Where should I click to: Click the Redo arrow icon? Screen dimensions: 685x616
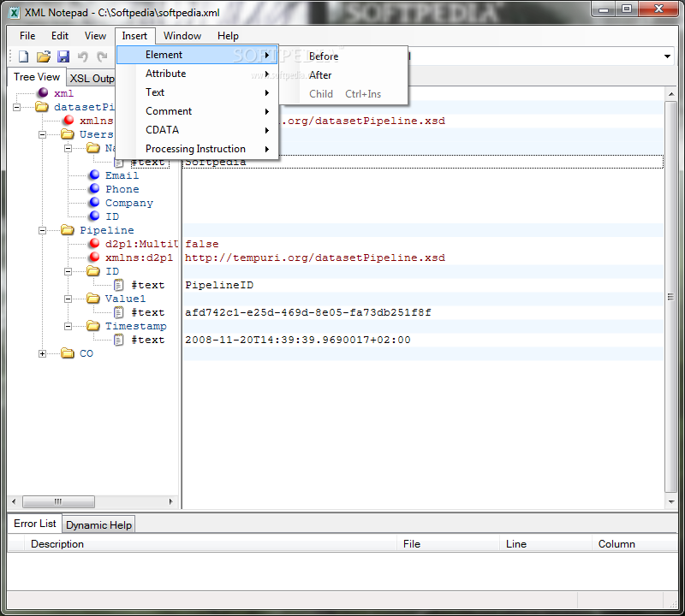click(102, 56)
